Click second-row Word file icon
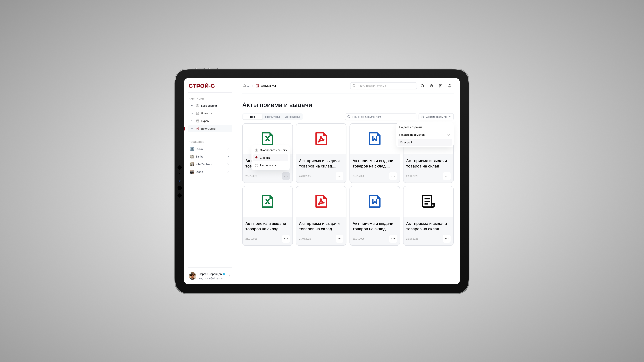This screenshot has height=362, width=644. [375, 201]
